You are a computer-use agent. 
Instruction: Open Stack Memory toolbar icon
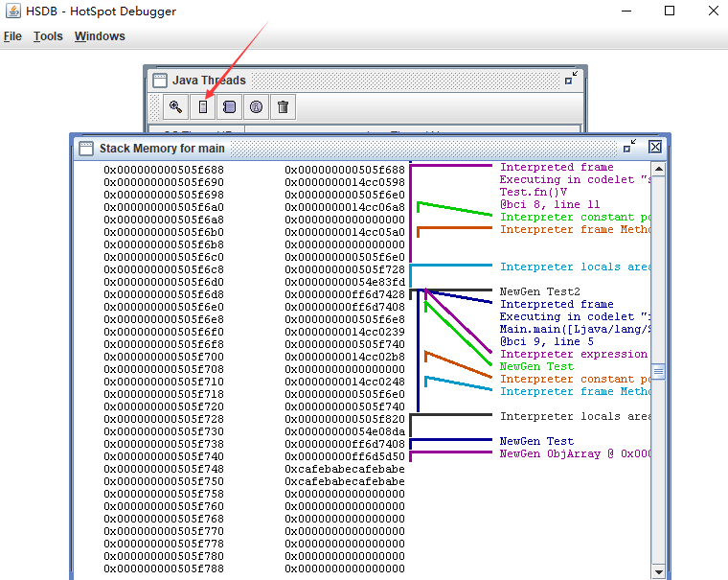202,106
